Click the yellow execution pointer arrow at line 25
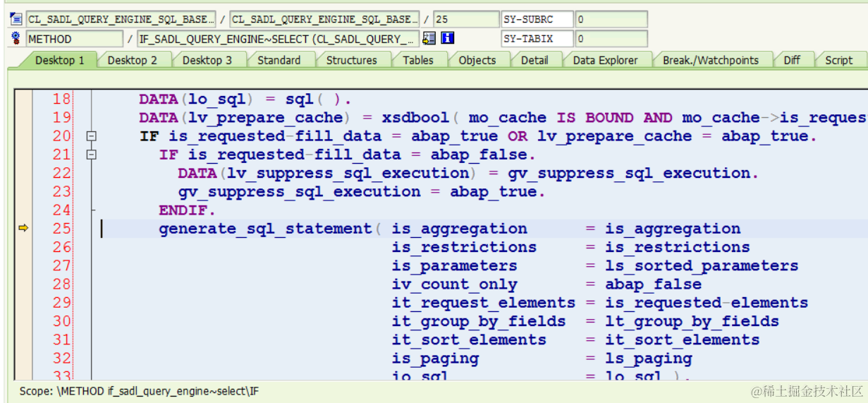 (x=23, y=228)
